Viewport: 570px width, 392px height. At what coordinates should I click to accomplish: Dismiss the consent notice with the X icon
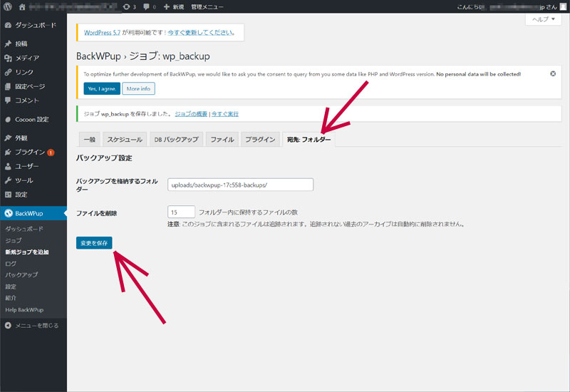coord(553,74)
